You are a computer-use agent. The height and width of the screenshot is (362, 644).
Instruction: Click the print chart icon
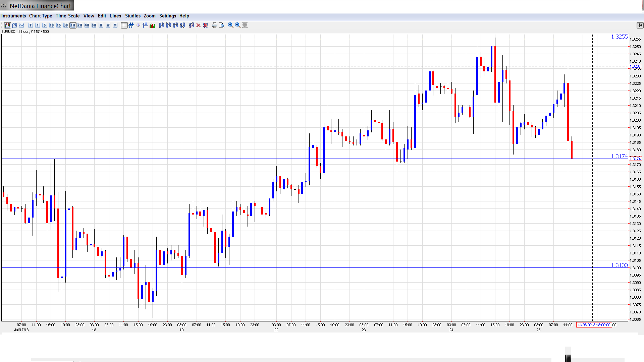point(214,25)
